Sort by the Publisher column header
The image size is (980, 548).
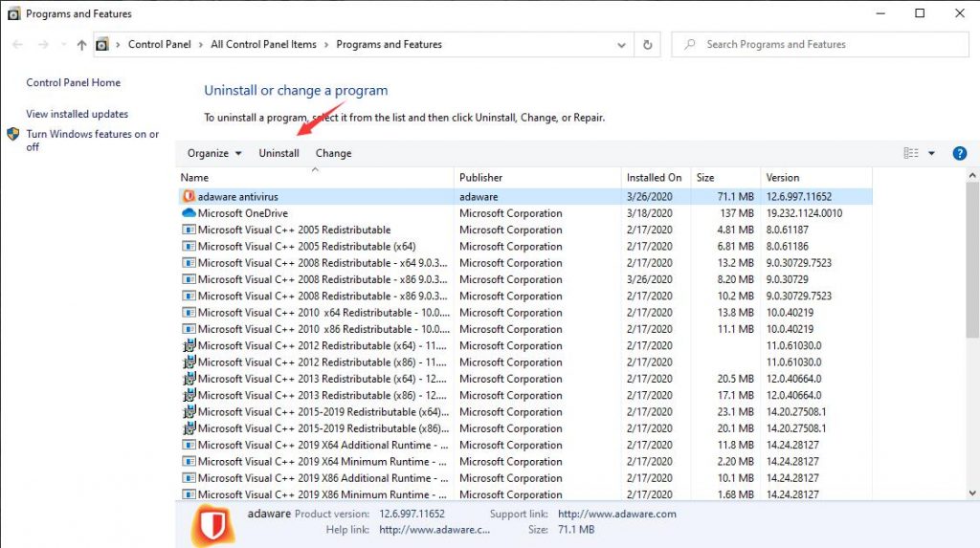click(x=538, y=177)
